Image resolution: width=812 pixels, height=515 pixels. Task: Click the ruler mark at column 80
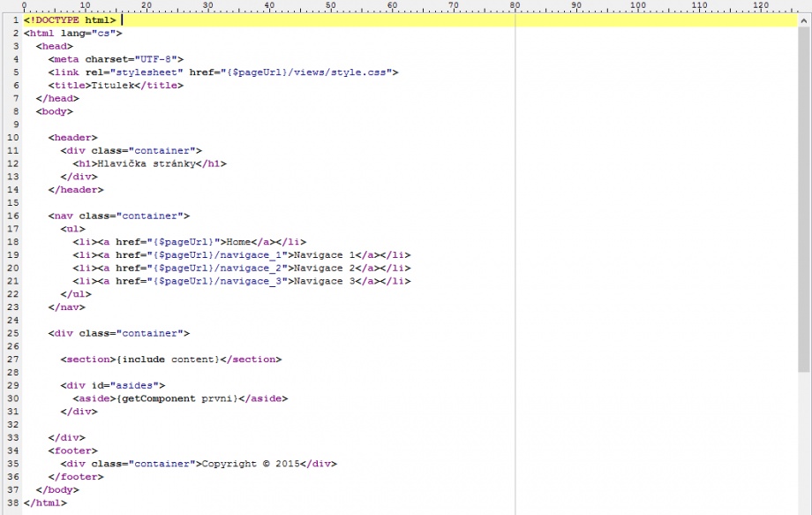tap(515, 6)
